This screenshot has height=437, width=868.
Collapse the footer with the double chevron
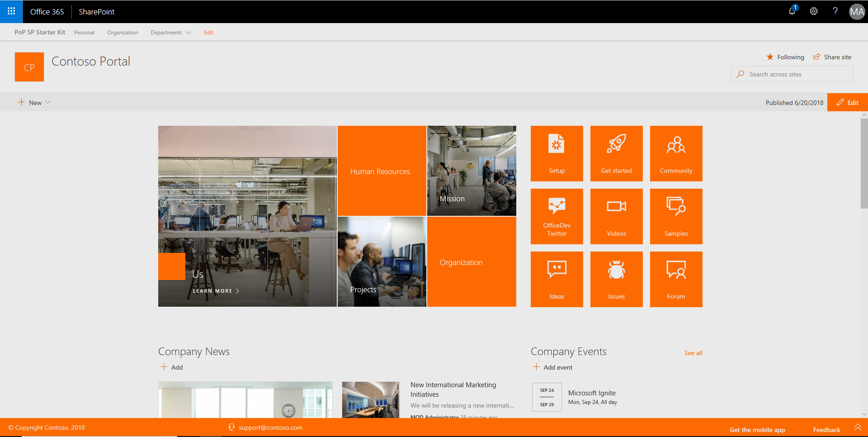(x=858, y=427)
